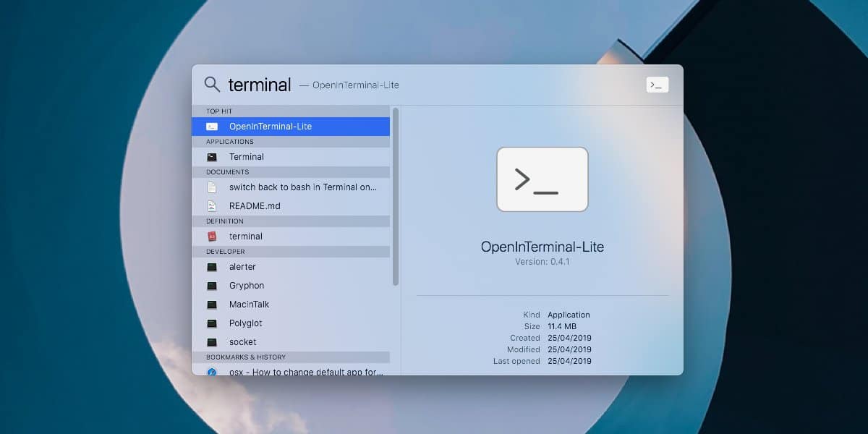Click the OpenInTerminal-Lite icon in Top Hit
The image size is (868, 434).
[x=212, y=126]
